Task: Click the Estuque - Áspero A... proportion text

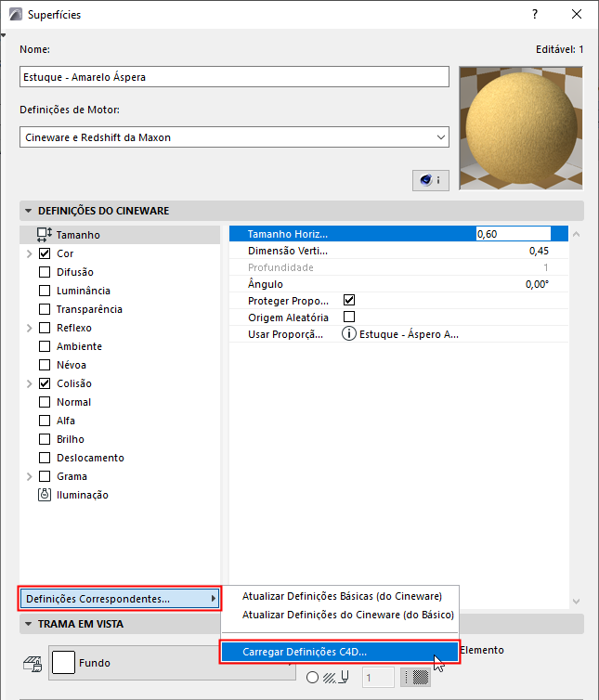Action: coord(409,334)
